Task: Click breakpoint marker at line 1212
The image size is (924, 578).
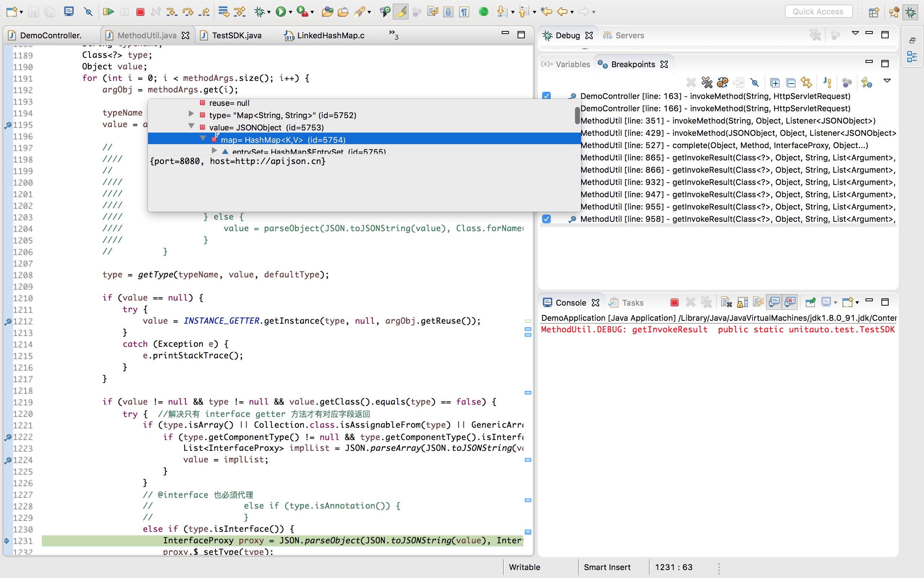Action: pyautogui.click(x=7, y=322)
